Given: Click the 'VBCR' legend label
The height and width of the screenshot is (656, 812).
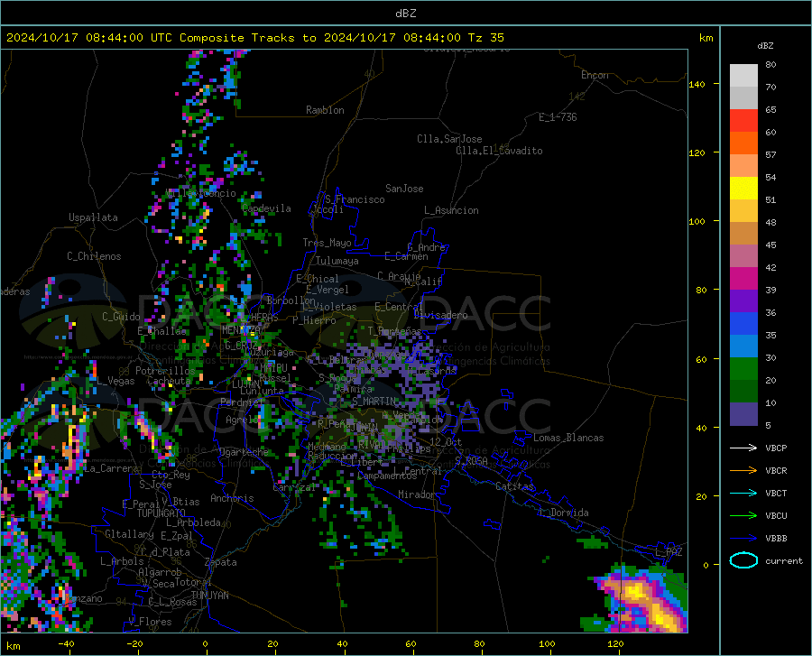Looking at the screenshot, I should [776, 471].
